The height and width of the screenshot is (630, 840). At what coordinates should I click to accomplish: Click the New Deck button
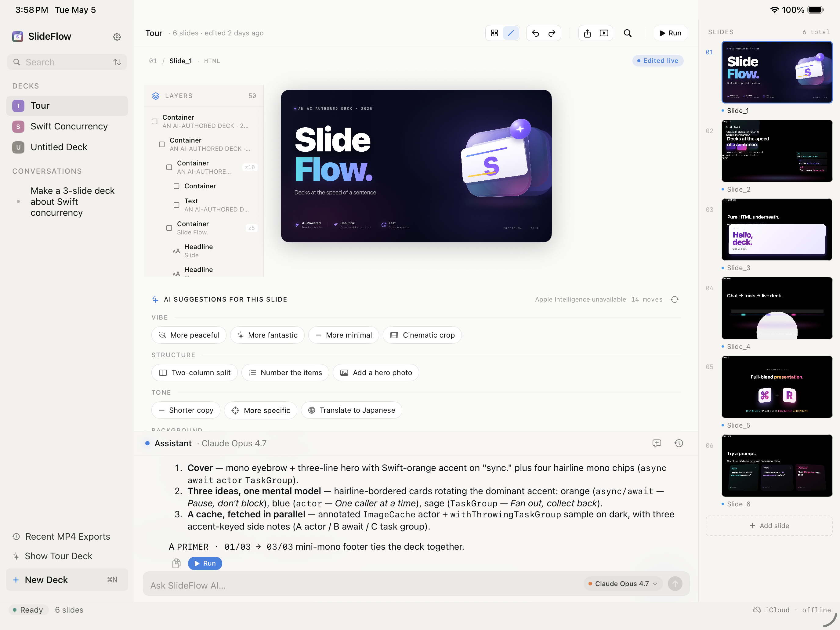[x=67, y=580]
